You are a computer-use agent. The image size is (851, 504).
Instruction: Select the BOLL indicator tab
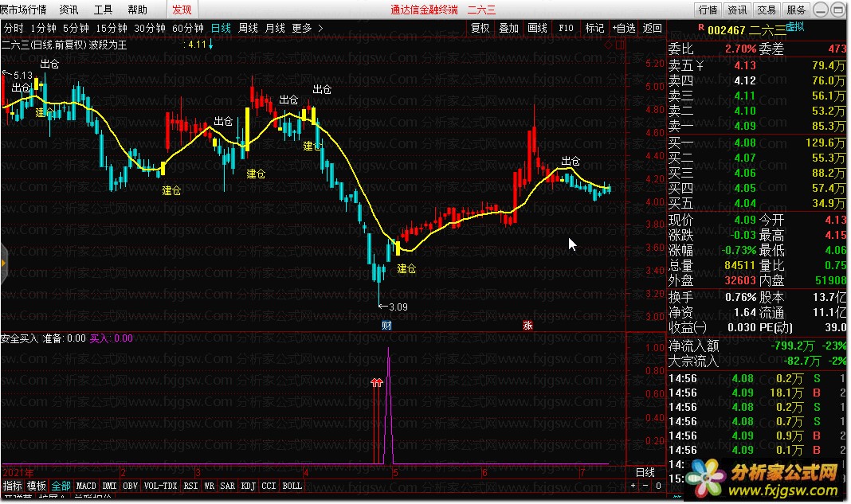point(292,486)
